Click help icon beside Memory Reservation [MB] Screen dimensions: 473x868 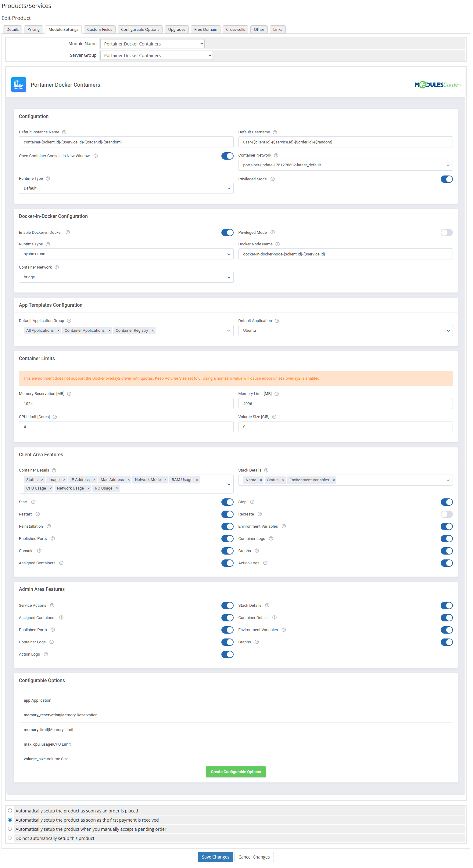coord(69,394)
